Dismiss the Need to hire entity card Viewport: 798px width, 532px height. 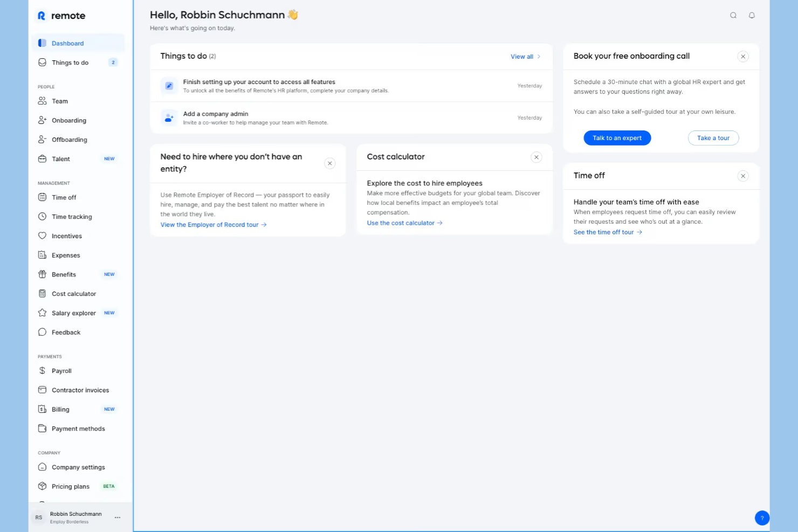[x=330, y=163]
